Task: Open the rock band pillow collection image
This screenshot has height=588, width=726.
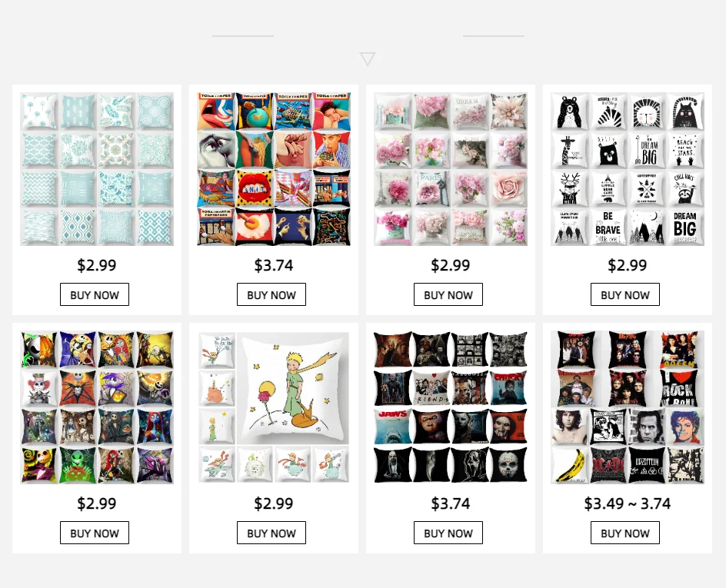Action: (628, 407)
